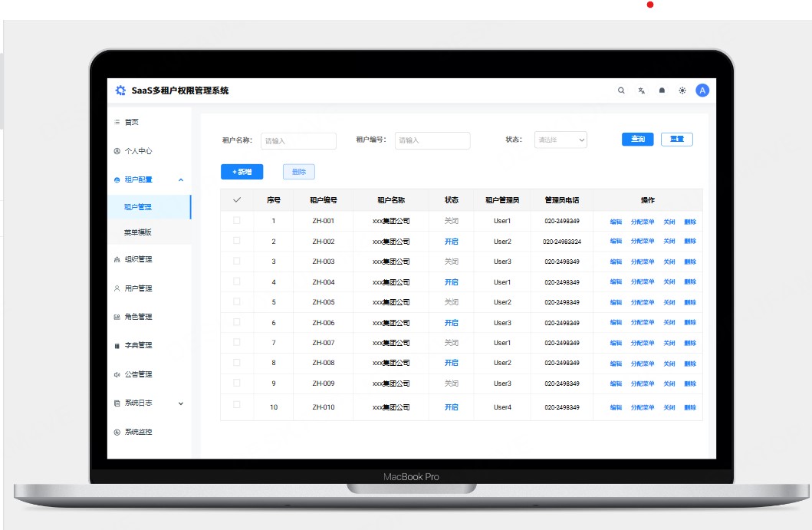Open 字典管理 in the sidebar
Screen dimensions: 812x530
point(138,346)
